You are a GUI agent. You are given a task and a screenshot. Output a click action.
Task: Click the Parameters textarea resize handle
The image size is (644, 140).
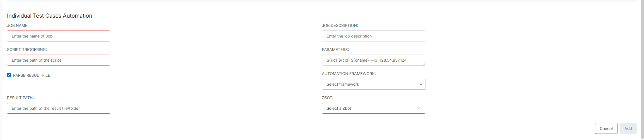[424, 64]
